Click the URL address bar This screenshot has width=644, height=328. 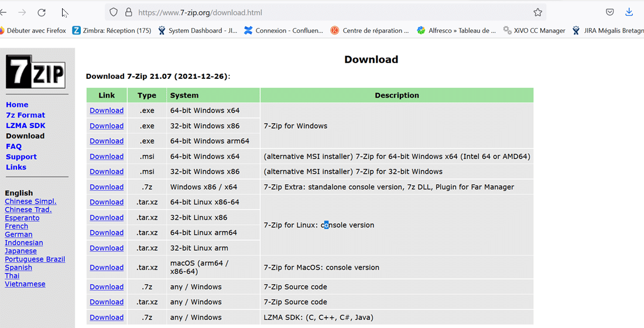pos(324,12)
